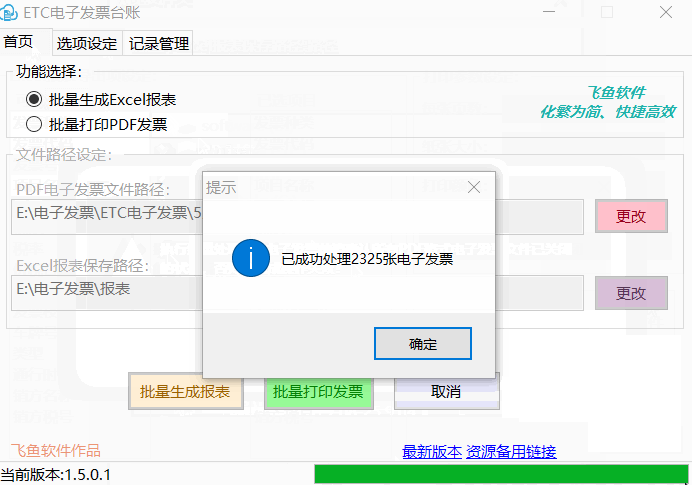Viewport: 692px width, 485px height.
Task: Click the 飞鱼软件作品 text
Action: pos(56,451)
